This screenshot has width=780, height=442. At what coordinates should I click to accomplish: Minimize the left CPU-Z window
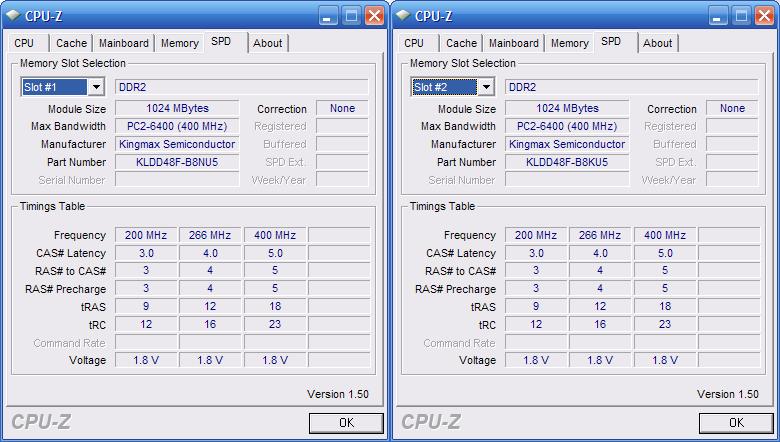point(327,16)
